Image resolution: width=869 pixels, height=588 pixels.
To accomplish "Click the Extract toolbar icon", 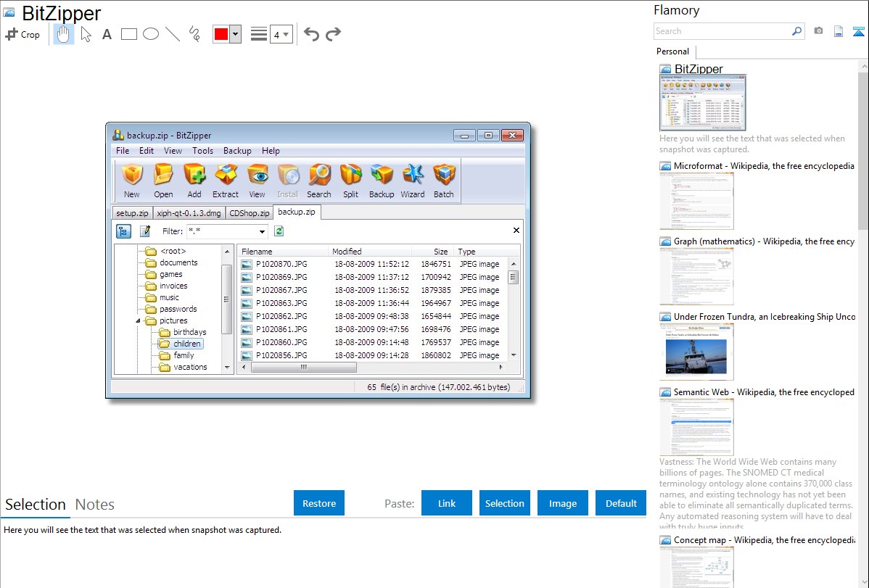I will coord(226,181).
